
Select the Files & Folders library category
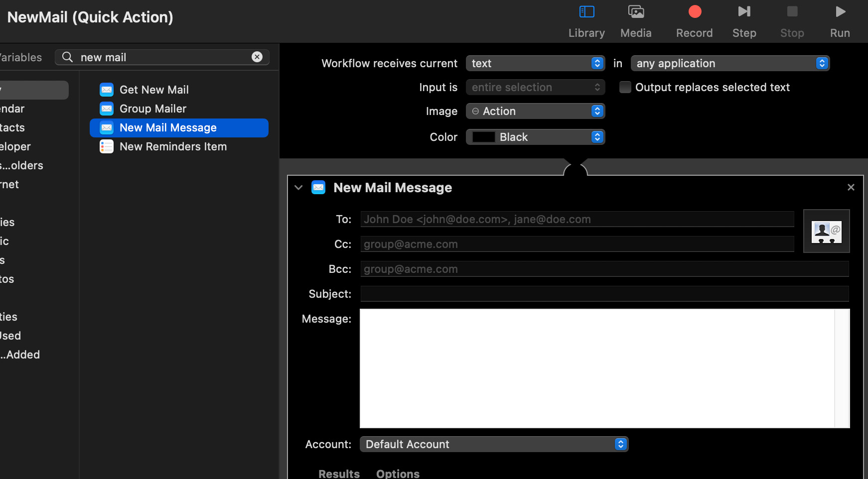pos(21,165)
